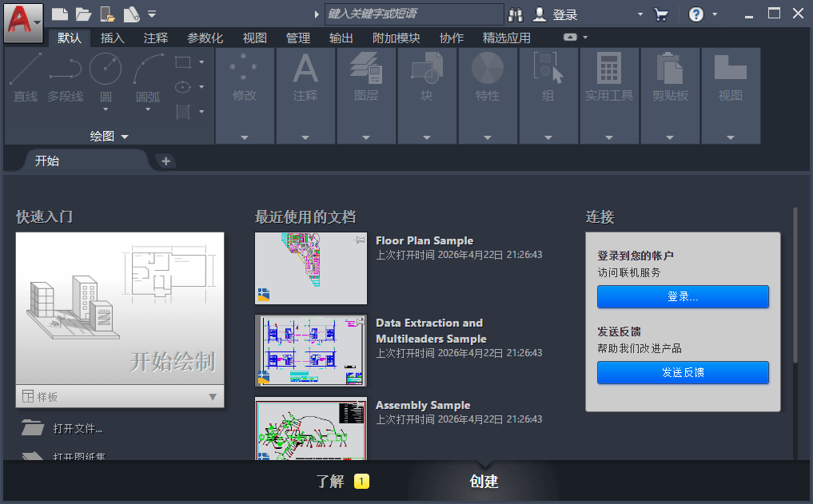Click the plus new drawing tab button
The image size is (813, 504).
click(x=166, y=161)
